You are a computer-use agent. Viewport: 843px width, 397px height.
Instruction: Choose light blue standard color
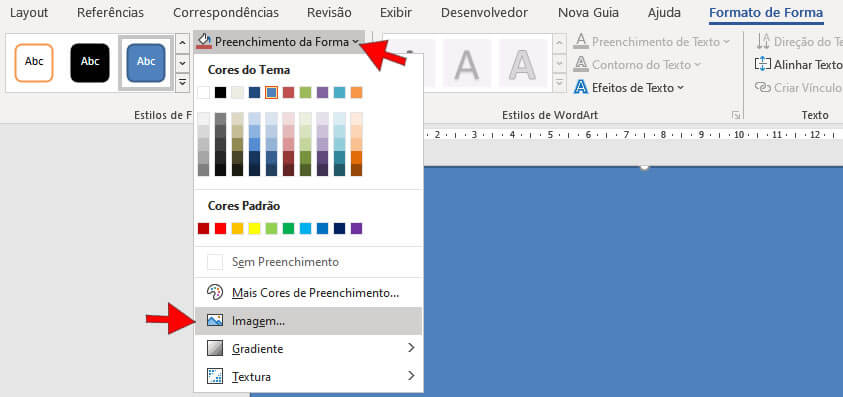pos(305,228)
